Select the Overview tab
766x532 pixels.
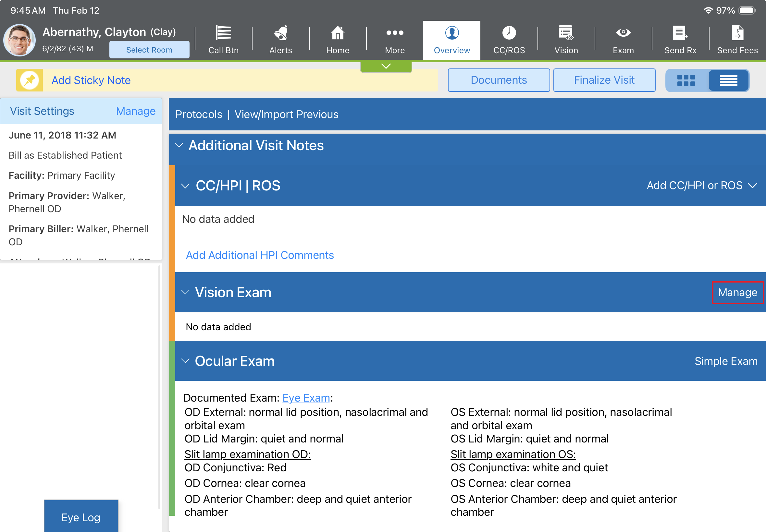(451, 40)
